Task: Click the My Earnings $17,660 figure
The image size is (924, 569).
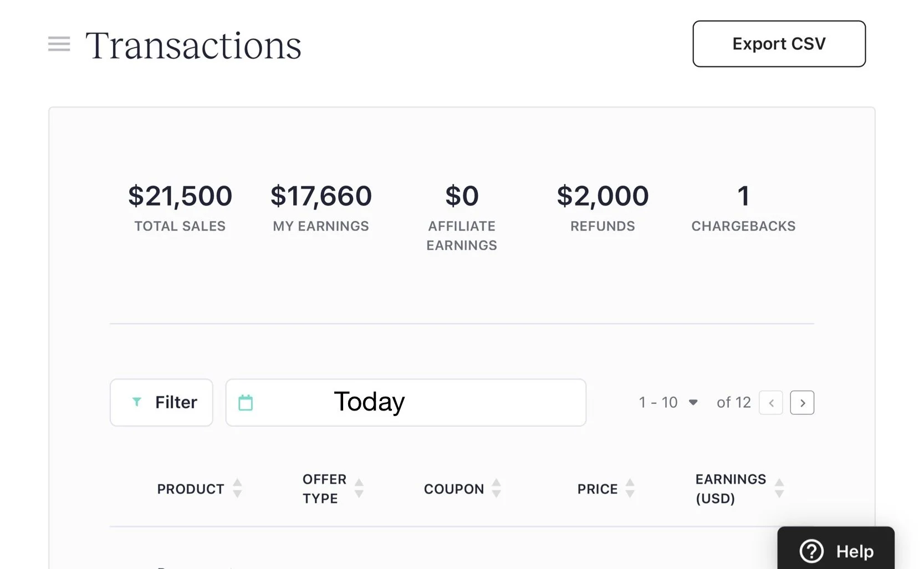Action: (x=321, y=196)
